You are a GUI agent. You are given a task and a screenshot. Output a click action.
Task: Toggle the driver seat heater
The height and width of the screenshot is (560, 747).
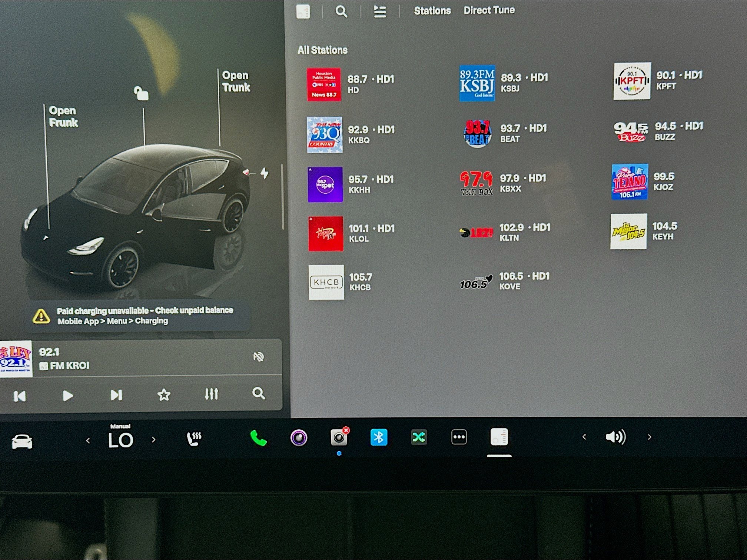click(x=194, y=439)
